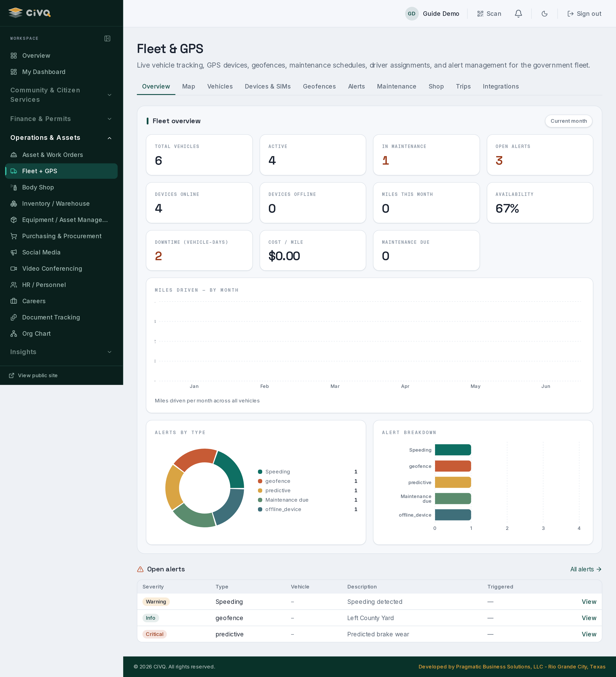
Task: Click the external link icon for public site
Action: click(11, 375)
